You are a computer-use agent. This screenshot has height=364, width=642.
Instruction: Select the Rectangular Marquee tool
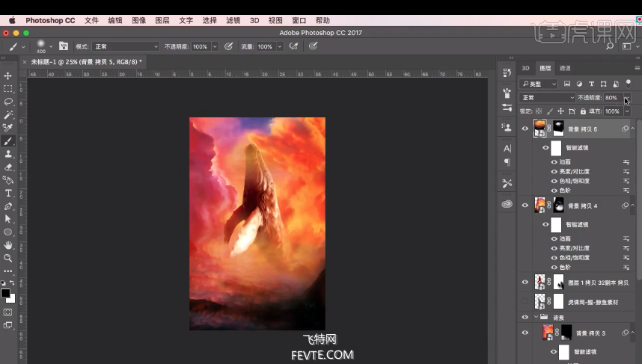[x=7, y=89]
